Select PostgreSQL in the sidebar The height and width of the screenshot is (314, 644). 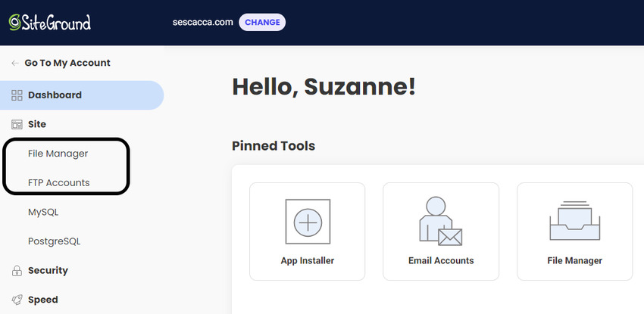pyautogui.click(x=54, y=241)
